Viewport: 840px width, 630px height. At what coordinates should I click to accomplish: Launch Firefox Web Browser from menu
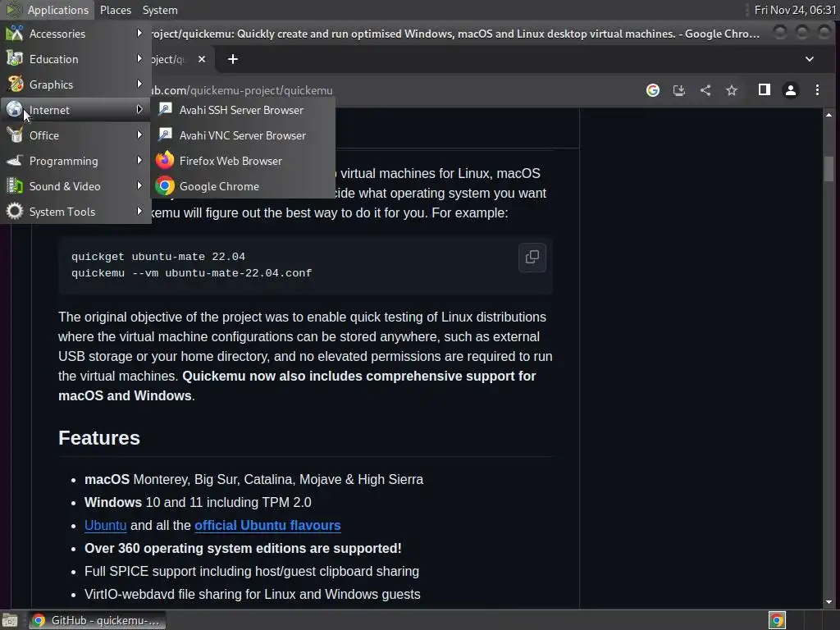[x=243, y=161]
